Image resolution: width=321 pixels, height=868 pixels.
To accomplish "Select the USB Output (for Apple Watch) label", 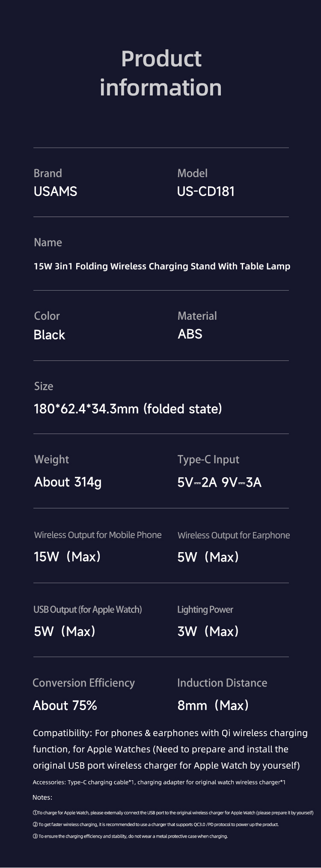I will (88, 609).
